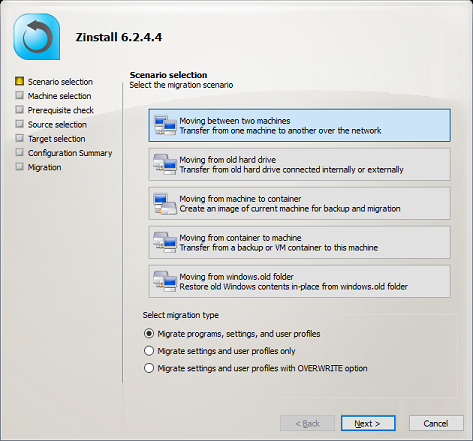Viewport: 473px width, 441px height.
Task: Click the two-machines network transfer icon
Action: [165, 125]
